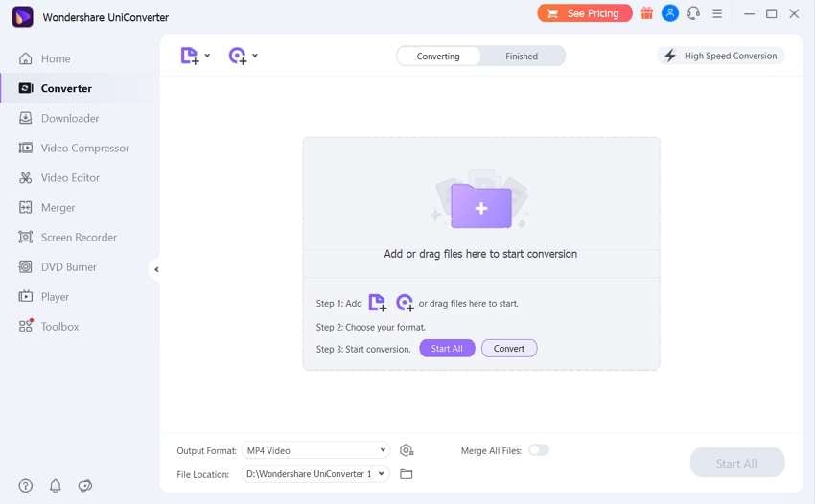Click the Toolbox grid icon
815x504 pixels.
click(26, 326)
